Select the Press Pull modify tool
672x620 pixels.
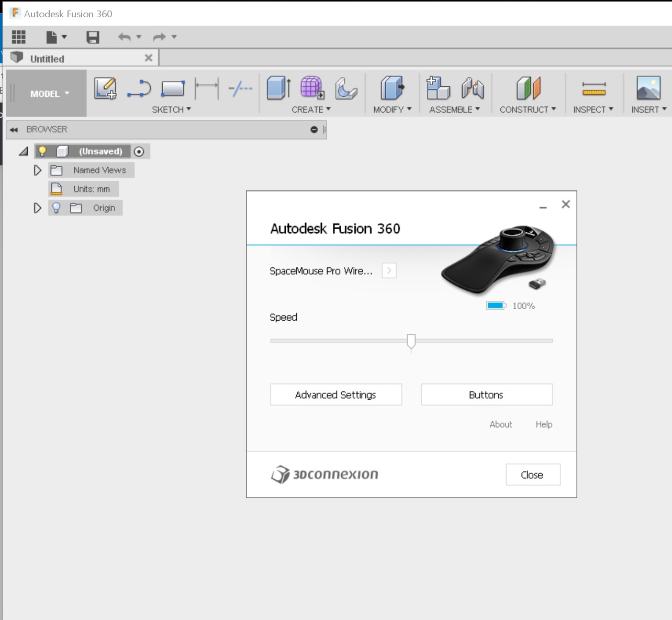tap(392, 87)
